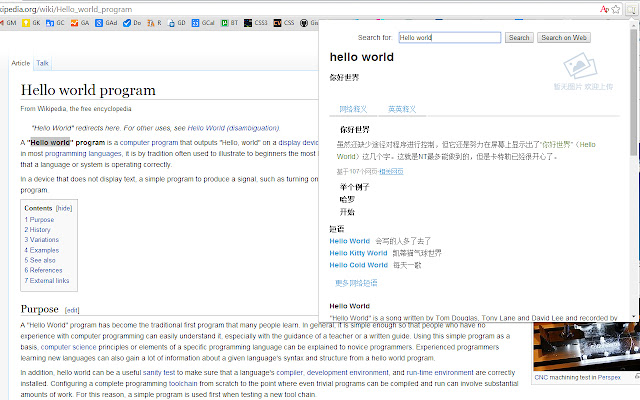640x400 pixels.
Task: Click the popup scrollbar up arrow
Action: 633,24
